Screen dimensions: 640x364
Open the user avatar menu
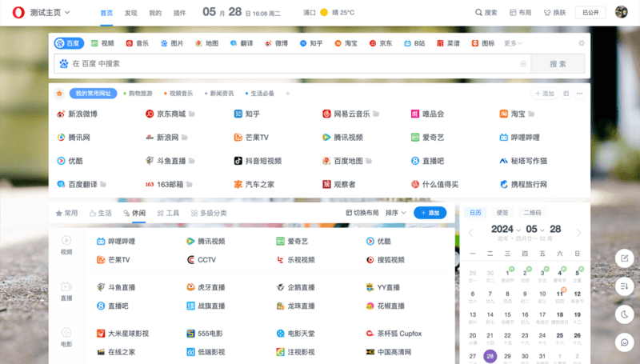pos(622,12)
